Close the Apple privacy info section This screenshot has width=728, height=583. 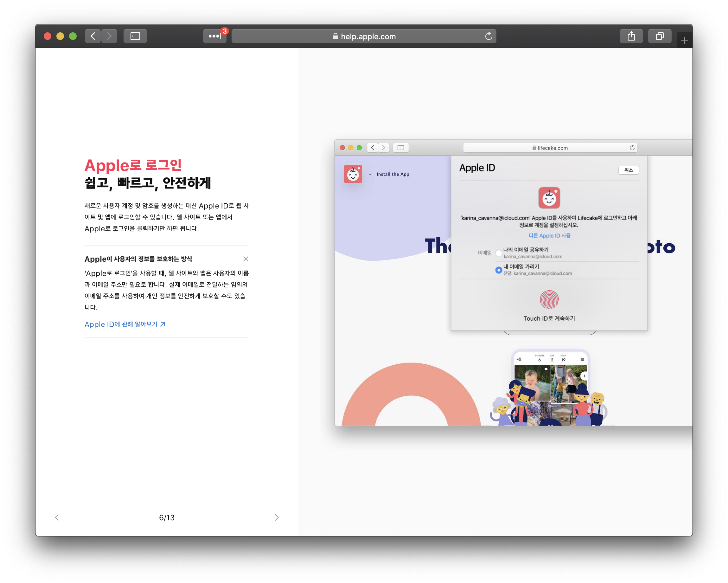tap(246, 259)
